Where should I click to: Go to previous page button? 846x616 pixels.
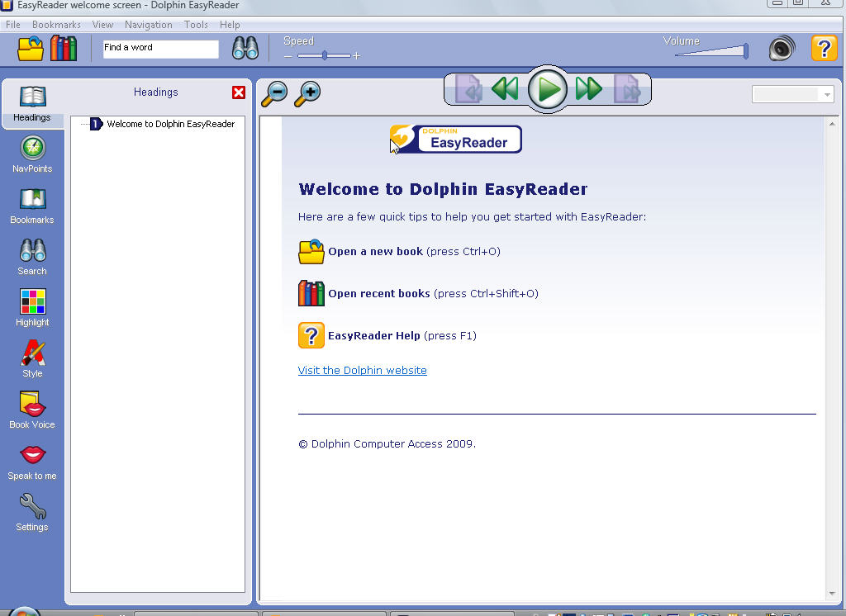pyautogui.click(x=468, y=89)
